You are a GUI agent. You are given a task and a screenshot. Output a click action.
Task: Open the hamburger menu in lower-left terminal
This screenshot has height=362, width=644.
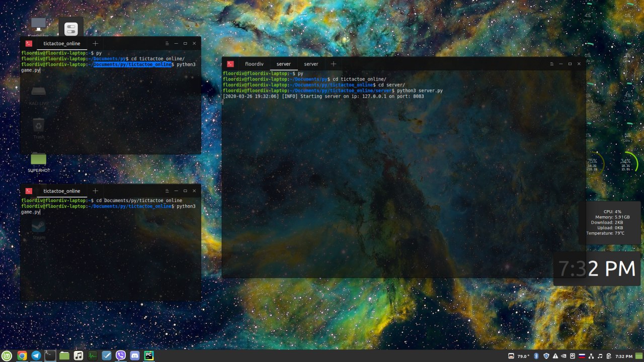tap(167, 191)
